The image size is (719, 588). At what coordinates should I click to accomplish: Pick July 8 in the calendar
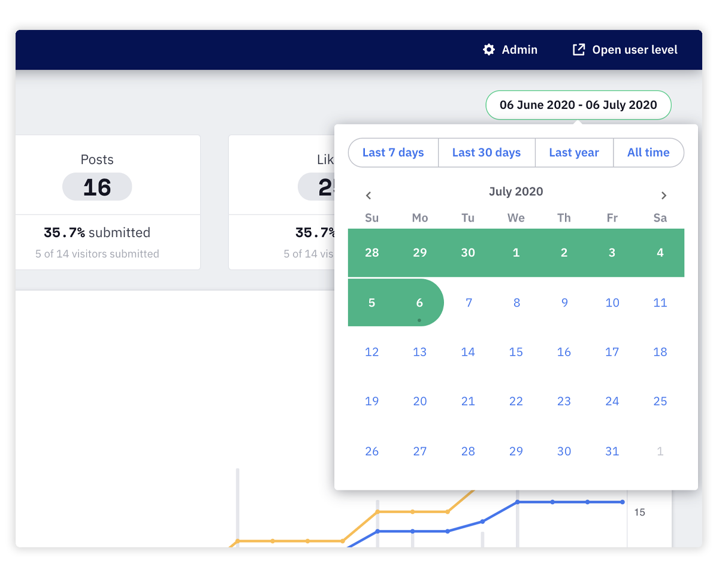(x=516, y=302)
